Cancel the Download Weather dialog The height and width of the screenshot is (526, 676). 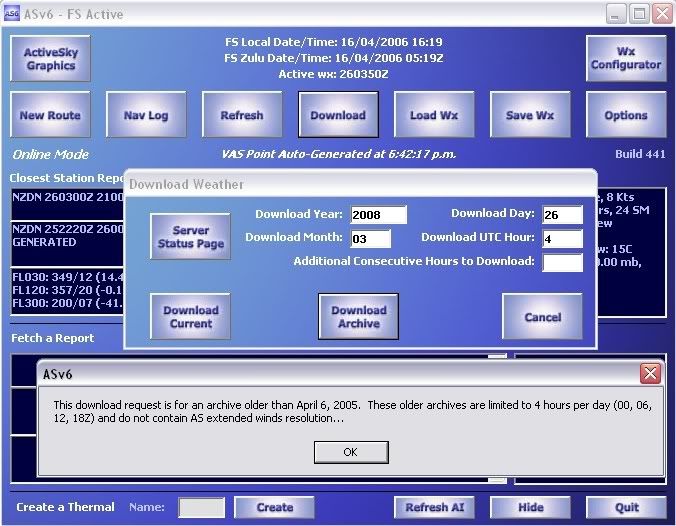pos(542,317)
